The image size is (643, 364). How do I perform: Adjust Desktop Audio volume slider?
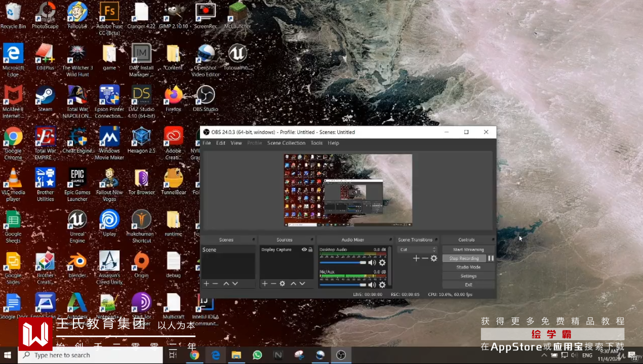pos(343,262)
